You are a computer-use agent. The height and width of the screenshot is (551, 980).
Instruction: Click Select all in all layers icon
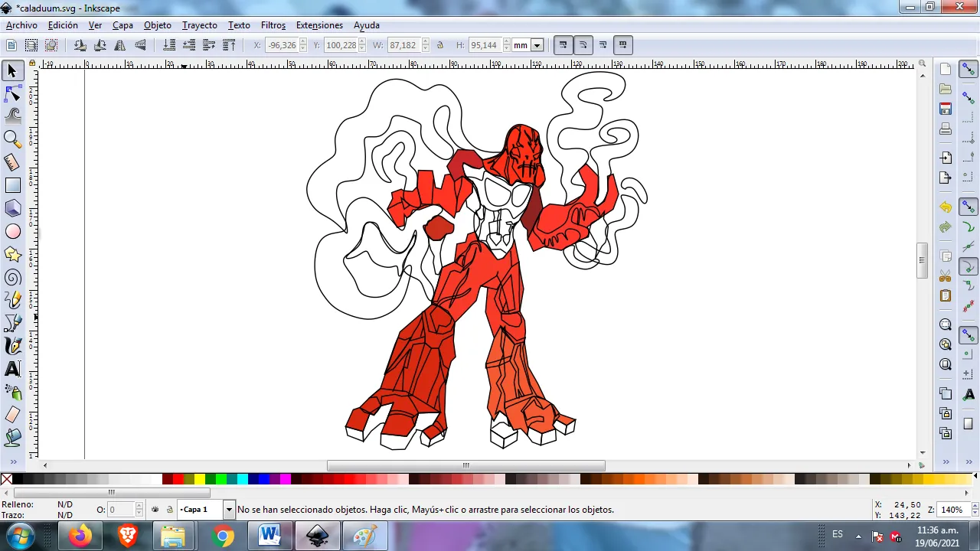[x=31, y=45]
